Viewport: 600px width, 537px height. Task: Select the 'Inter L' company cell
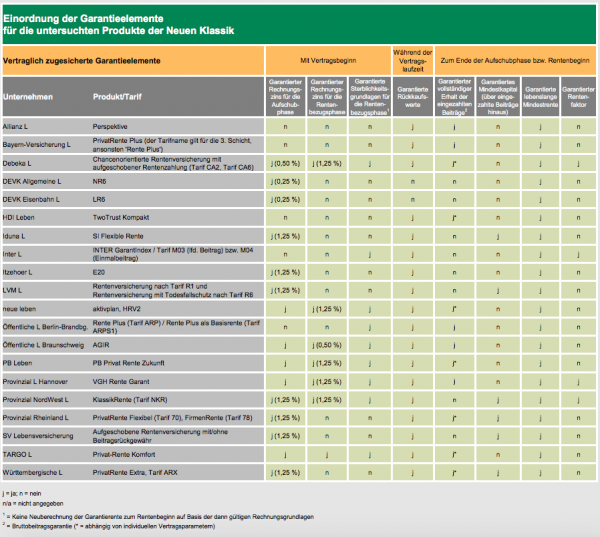(12, 254)
